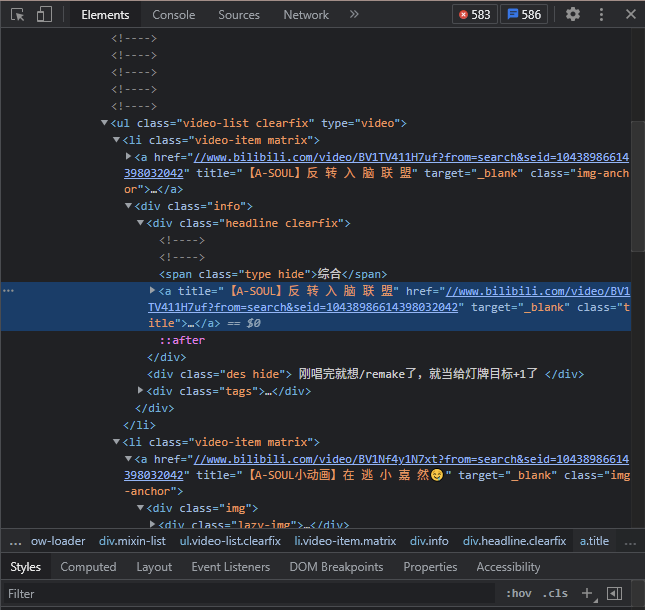Expand the div class tags node
This screenshot has height=610, width=645.
pyautogui.click(x=140, y=390)
